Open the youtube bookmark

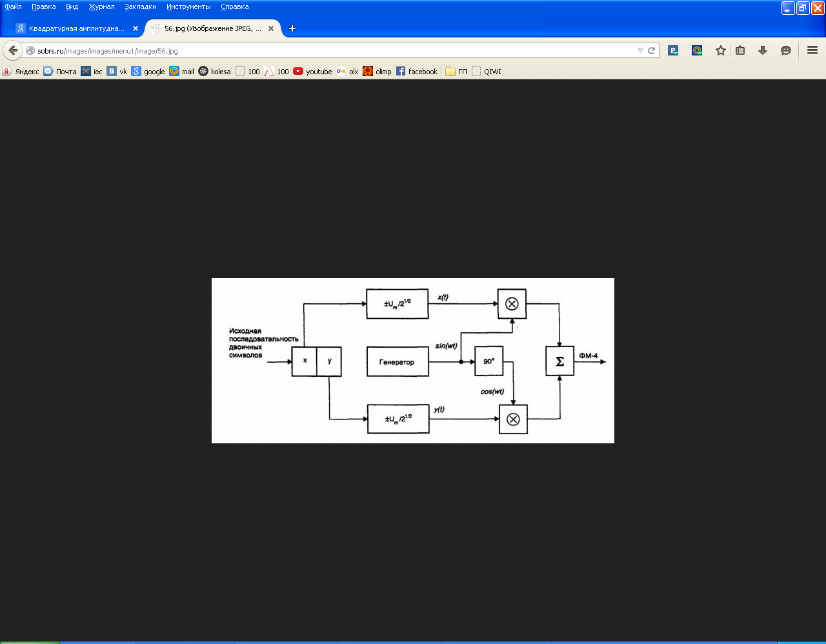312,72
